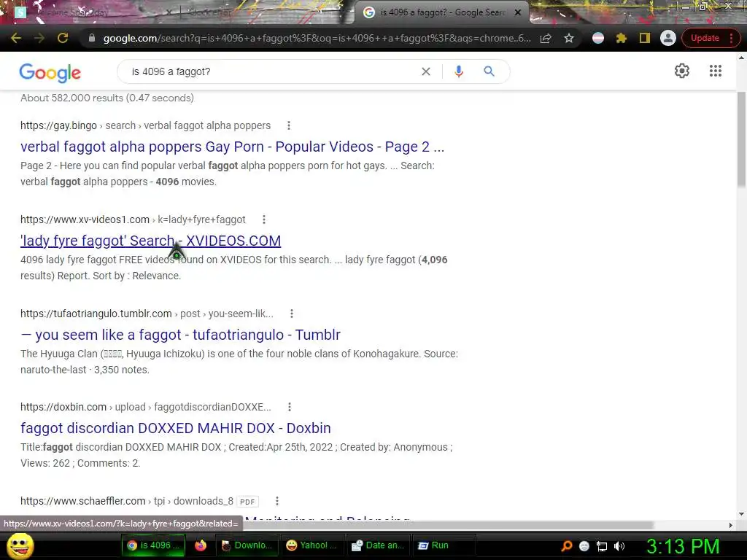Image resolution: width=747 pixels, height=560 pixels.
Task: Open the Date and Time taskbar window
Action: 377,545
